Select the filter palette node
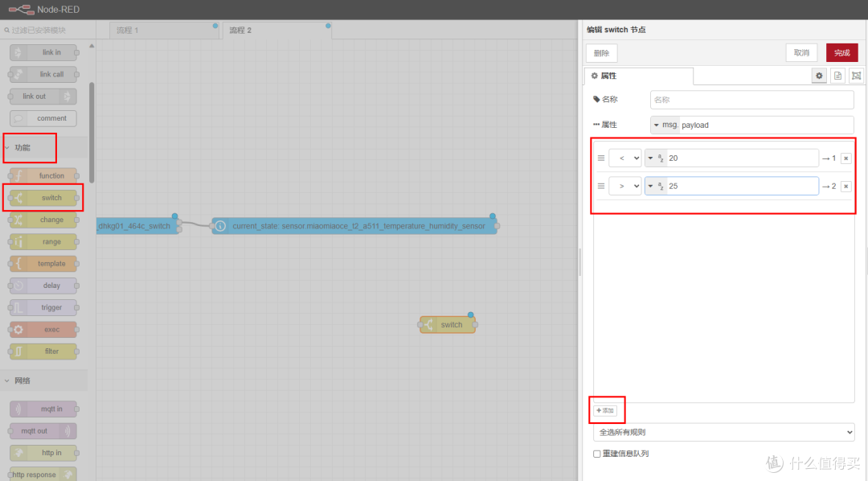This screenshot has height=481, width=868. [43, 351]
